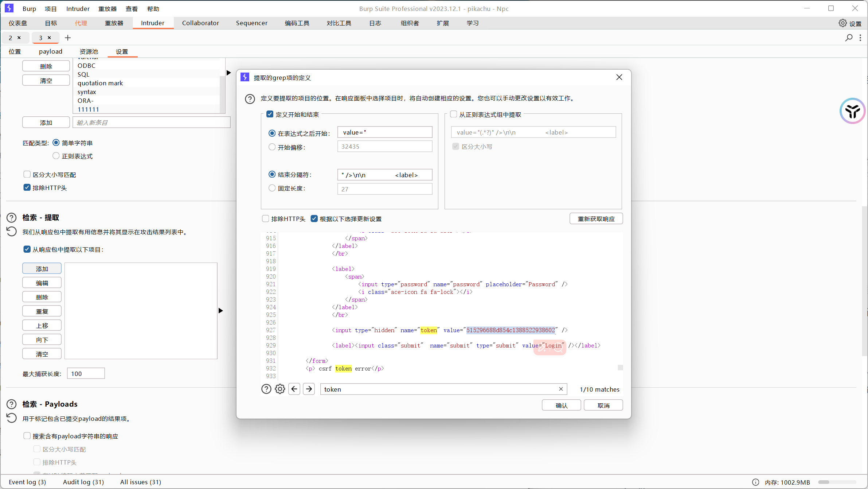Toggle 定义开始和结束 checkbox

point(270,115)
